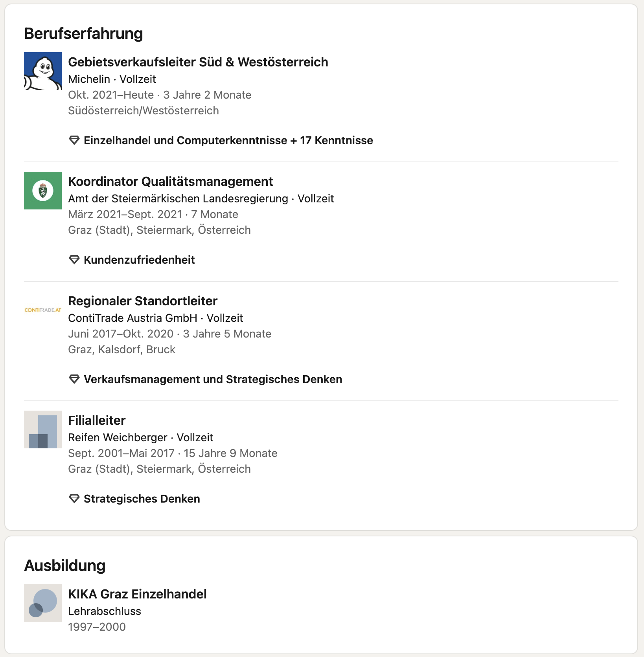Open the Regionaler Standortleiter position
Screen dimensions: 644x657
pos(143,301)
